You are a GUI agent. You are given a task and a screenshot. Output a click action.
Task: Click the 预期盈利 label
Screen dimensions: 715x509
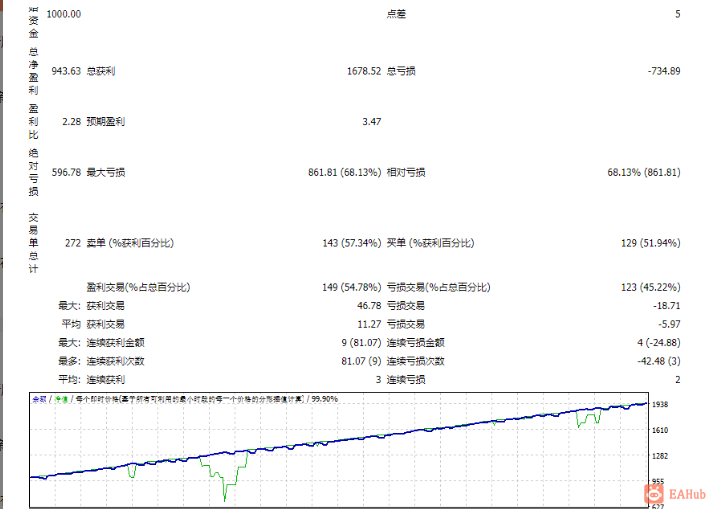click(x=105, y=122)
